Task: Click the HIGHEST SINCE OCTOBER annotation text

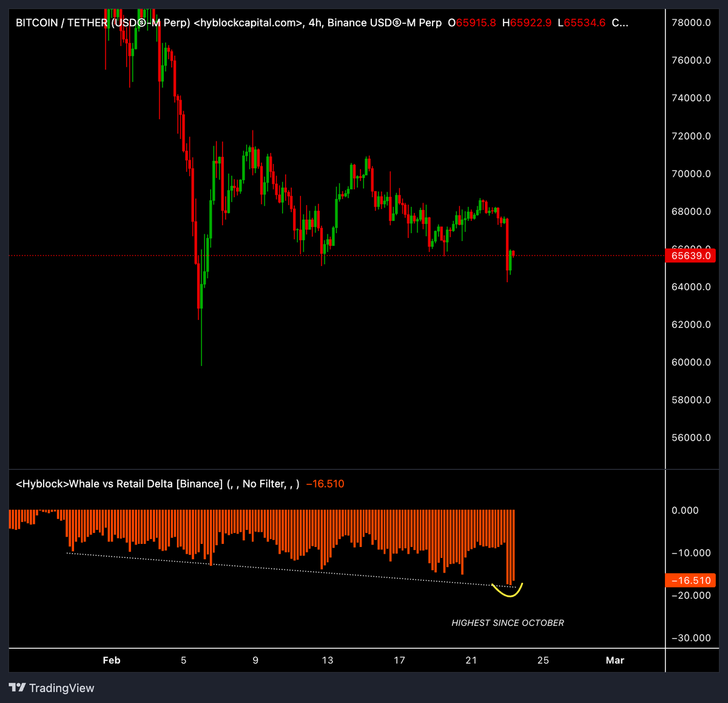Action: (508, 623)
